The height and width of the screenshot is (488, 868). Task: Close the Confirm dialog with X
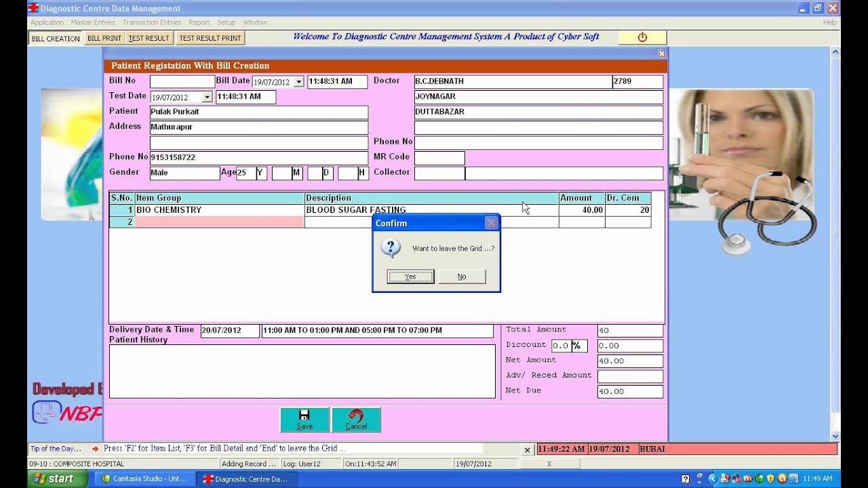(x=491, y=223)
